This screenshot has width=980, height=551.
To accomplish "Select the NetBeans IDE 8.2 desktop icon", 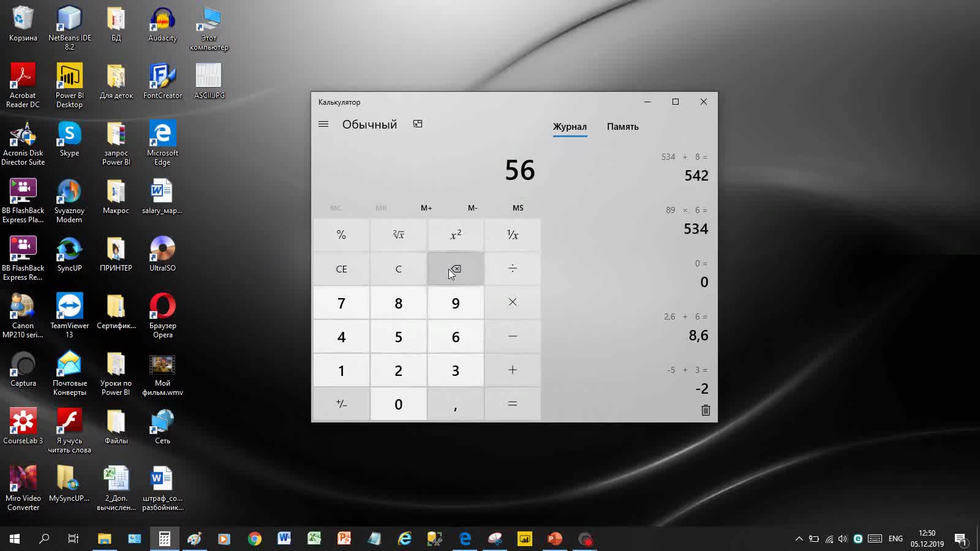I will tap(69, 28).
